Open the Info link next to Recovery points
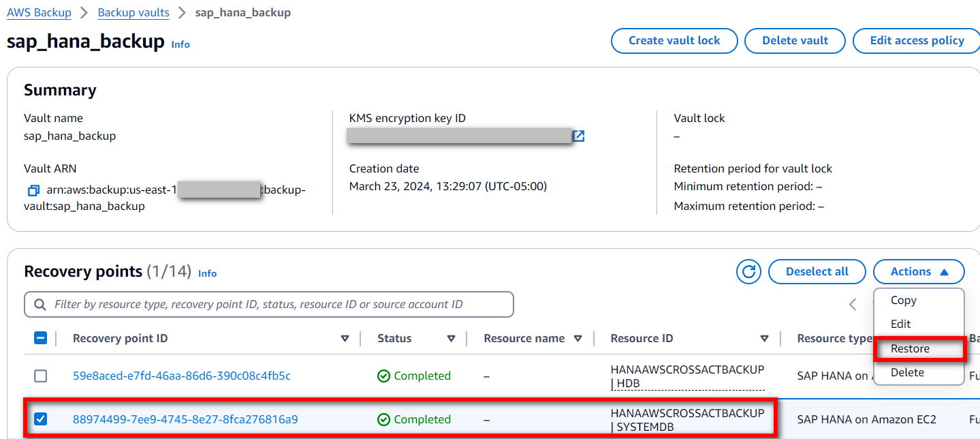This screenshot has height=439, width=980. click(207, 273)
